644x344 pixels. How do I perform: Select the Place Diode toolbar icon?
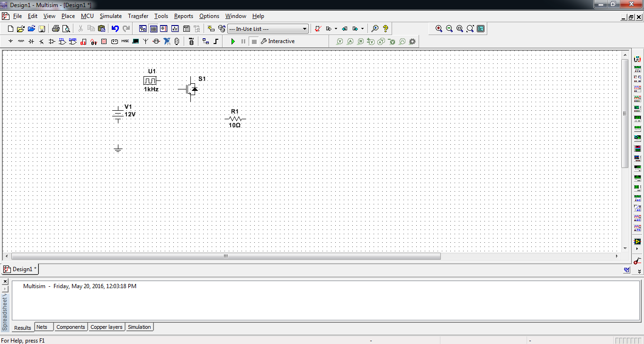point(31,41)
